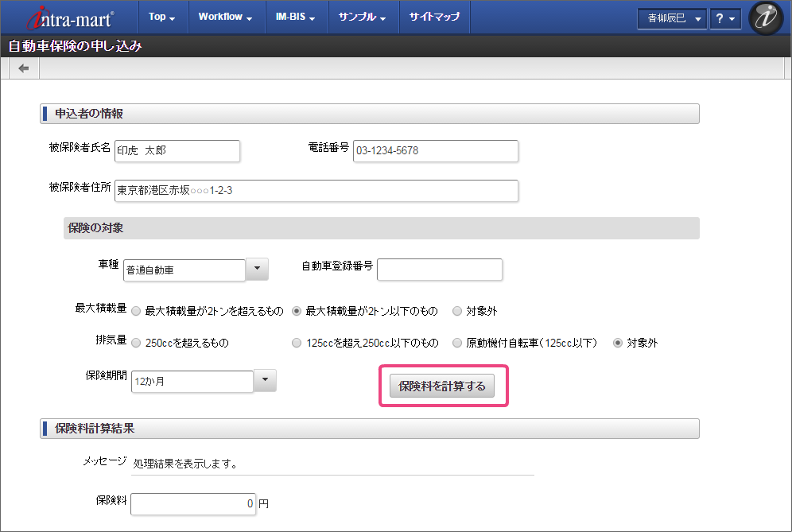
Task: Select 最大積載量が2トンを超えるもの radio
Action: click(136, 312)
